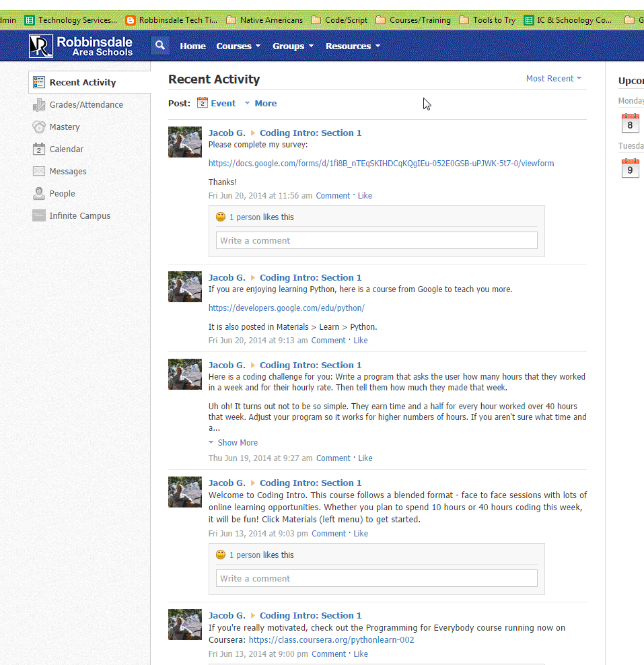Click Like on the Jun 19 9:27 am post
Image resolution: width=644 pixels, height=665 pixels.
coord(365,458)
